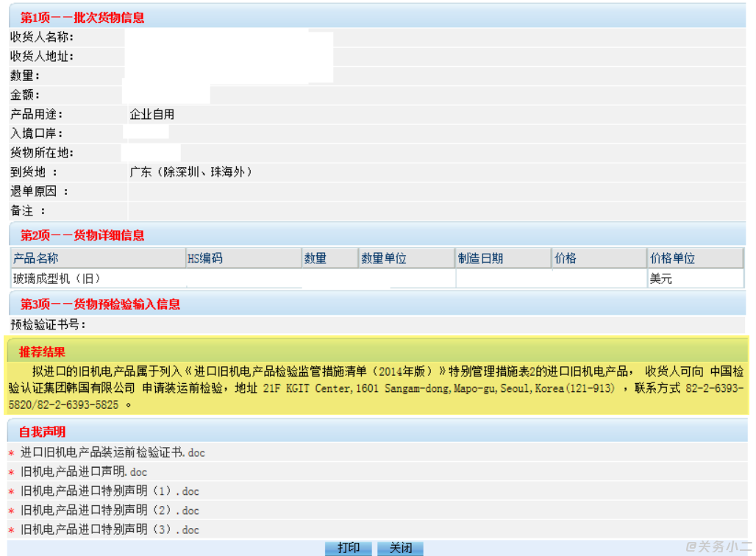Click the 制造日期 column header
The width and height of the screenshot is (756, 556).
pyautogui.click(x=480, y=259)
